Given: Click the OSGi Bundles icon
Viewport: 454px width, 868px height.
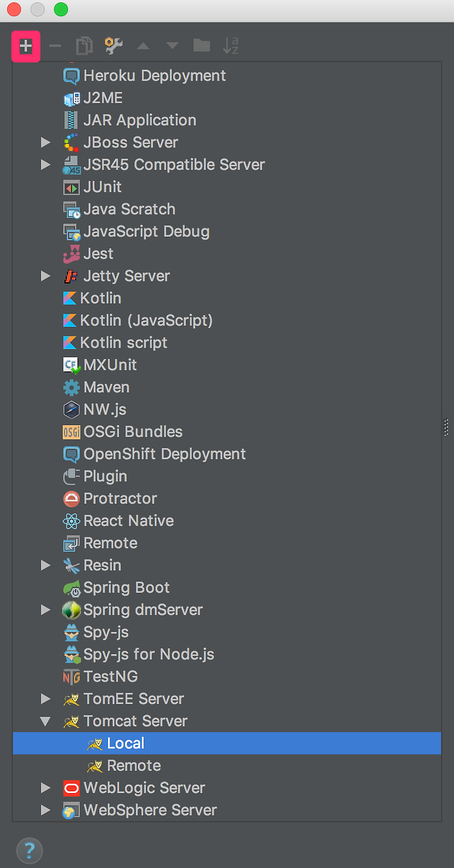Looking at the screenshot, I should click(72, 432).
